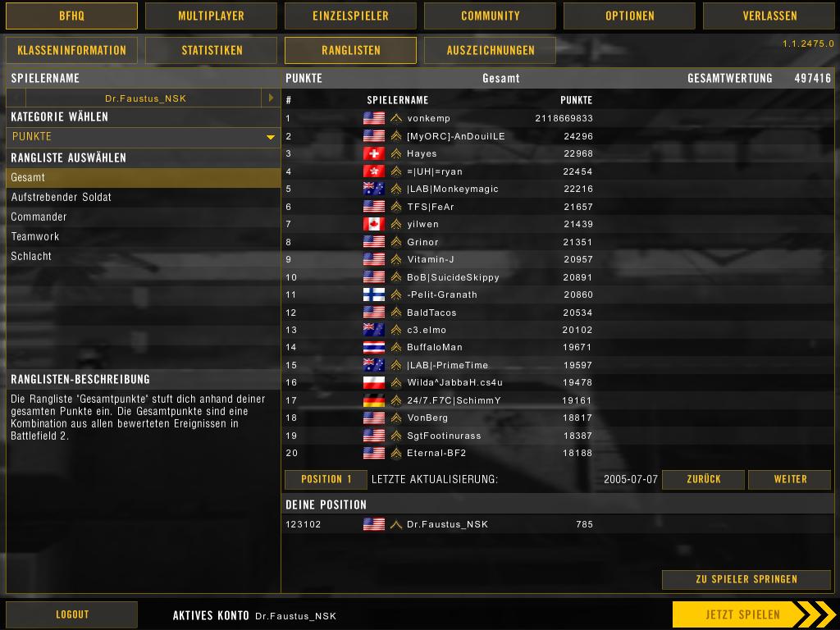Click the Hong Kong flag beside =|UH|=ryan
This screenshot has height=630, width=840.
(x=374, y=171)
